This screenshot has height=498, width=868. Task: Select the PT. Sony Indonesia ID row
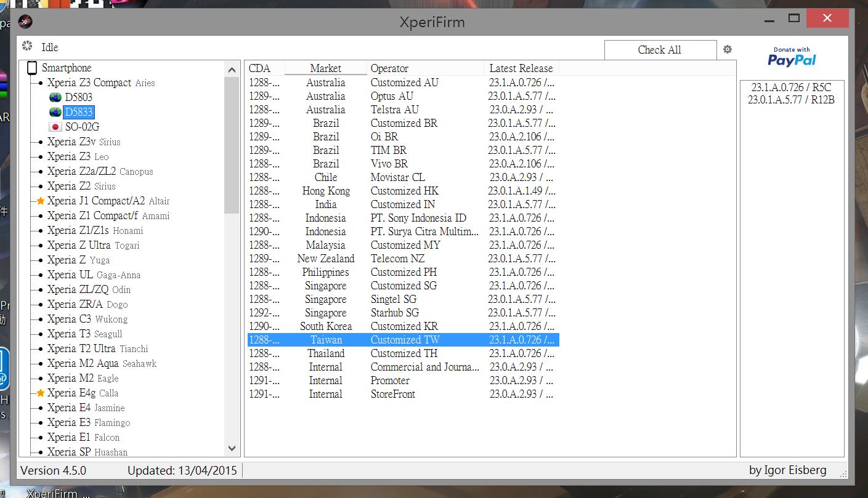tap(403, 218)
